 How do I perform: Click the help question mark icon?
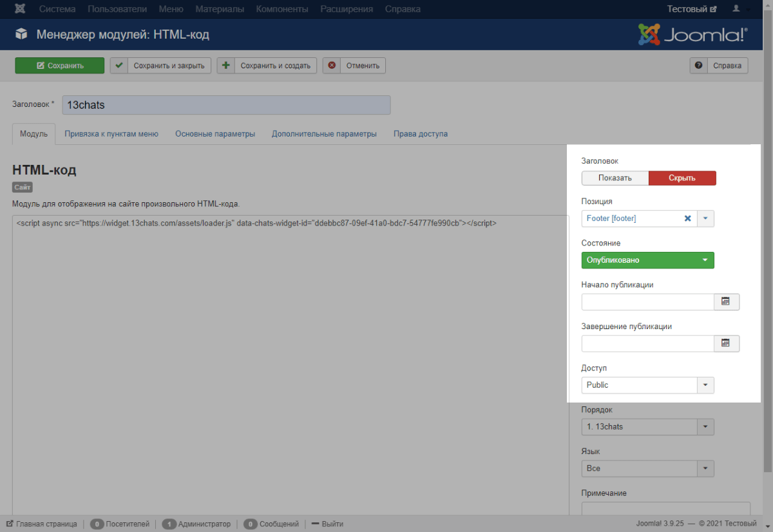(698, 65)
